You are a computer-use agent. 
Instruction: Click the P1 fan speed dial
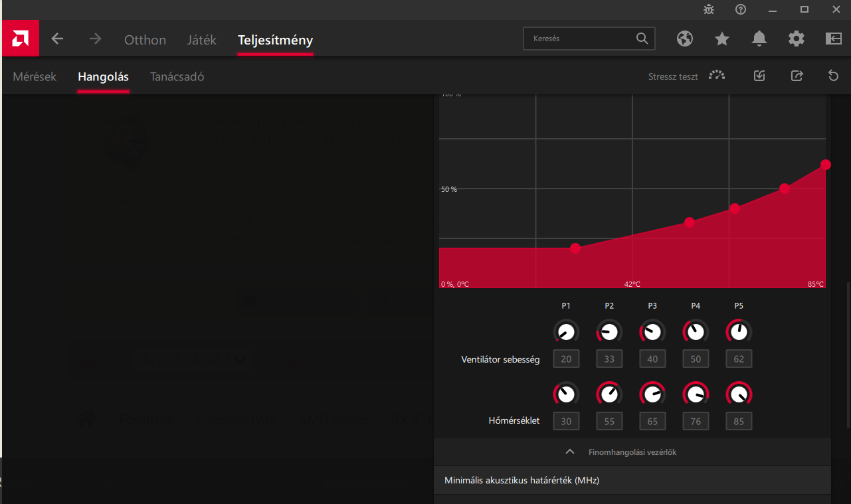coord(566,331)
